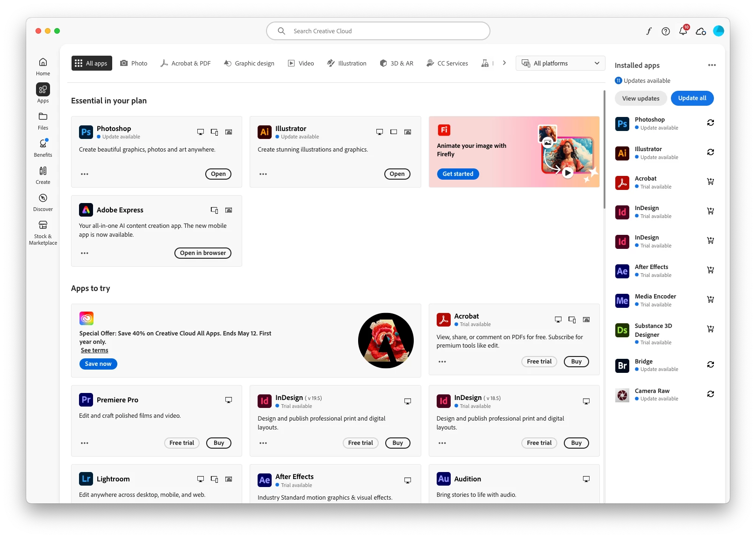Click the main content vertical scrollbar

(x=604, y=150)
